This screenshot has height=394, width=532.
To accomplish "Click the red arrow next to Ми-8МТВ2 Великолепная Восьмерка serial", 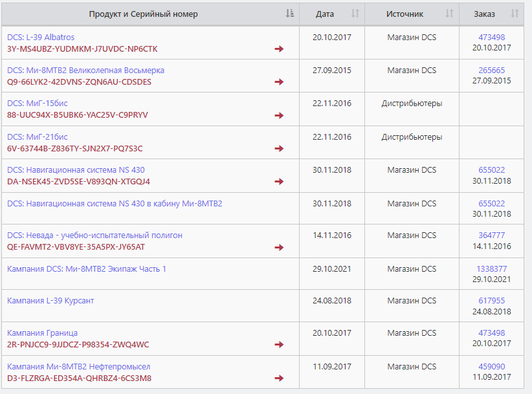I will (x=279, y=82).
